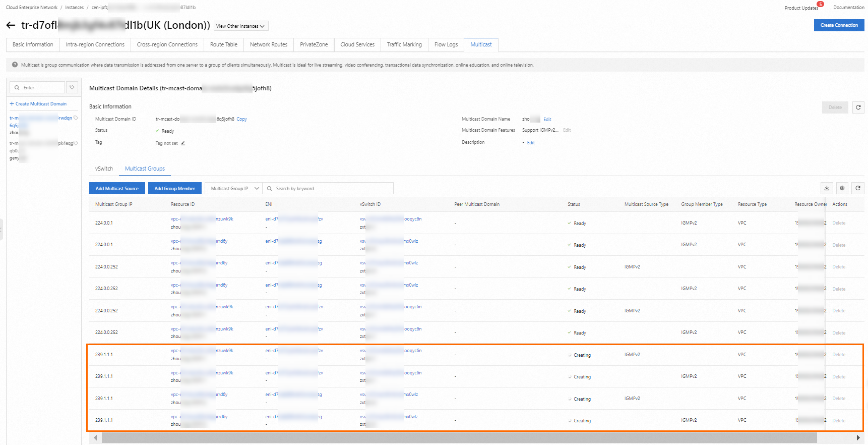The image size is (868, 445).
Task: Open the Cloud Services tab
Action: coord(357,44)
